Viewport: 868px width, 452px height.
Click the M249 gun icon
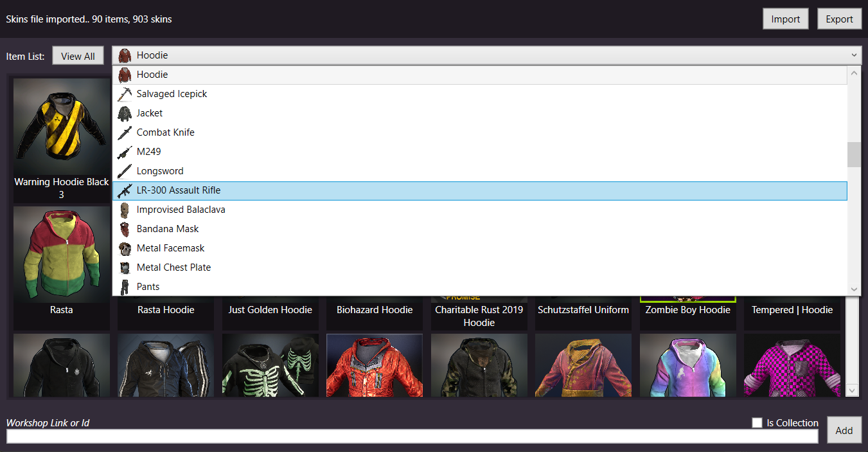125,152
